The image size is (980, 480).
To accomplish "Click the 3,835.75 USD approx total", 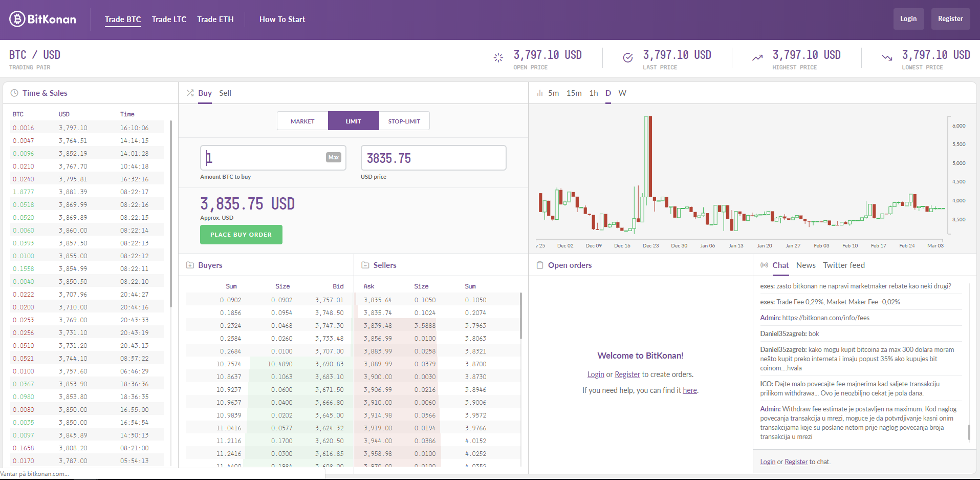I will click(247, 204).
